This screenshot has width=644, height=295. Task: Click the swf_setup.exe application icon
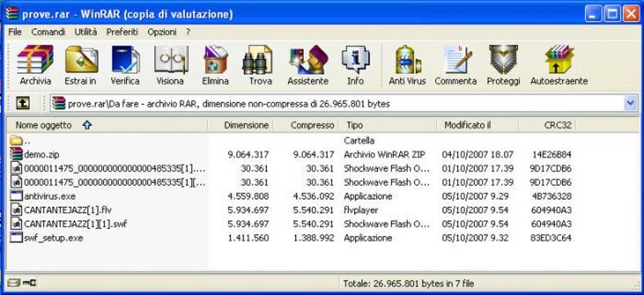pyautogui.click(x=16, y=238)
